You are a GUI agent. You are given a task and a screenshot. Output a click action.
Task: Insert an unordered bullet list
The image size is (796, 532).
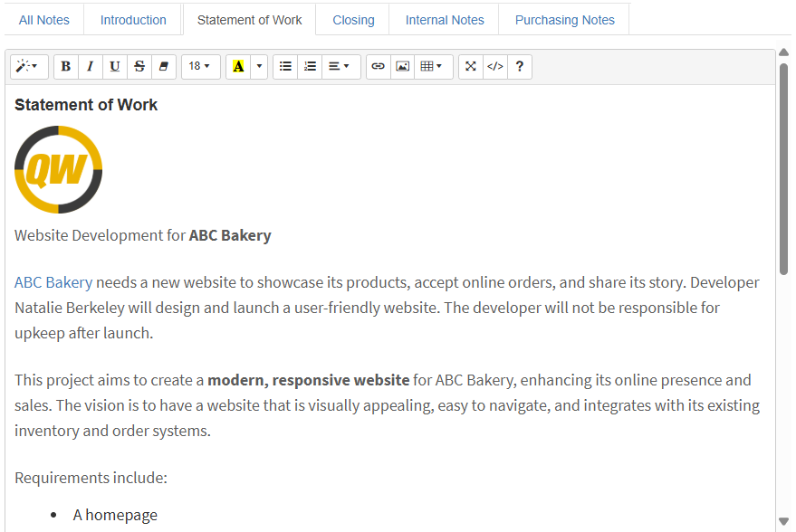(285, 67)
